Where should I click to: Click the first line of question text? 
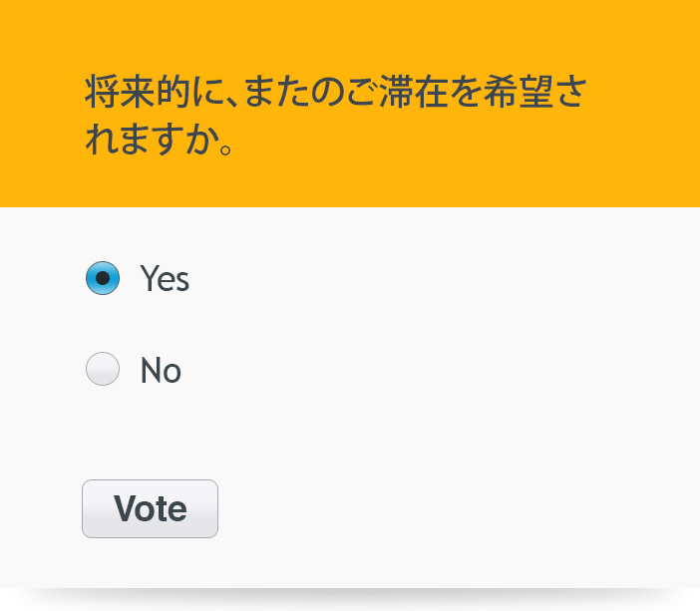point(334,94)
